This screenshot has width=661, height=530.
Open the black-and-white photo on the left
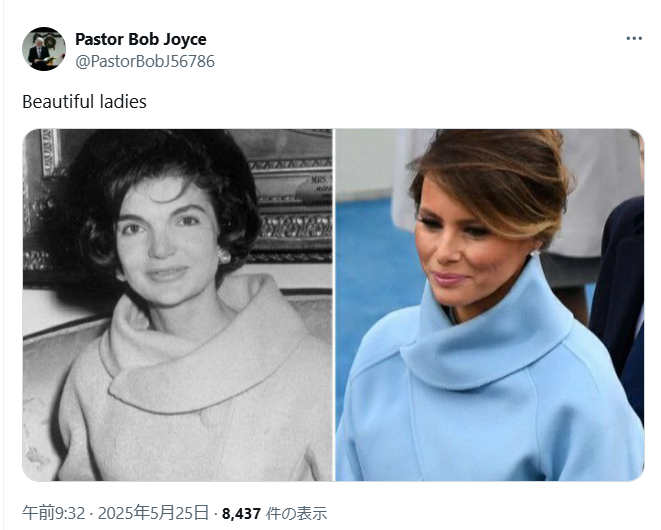(x=177, y=305)
